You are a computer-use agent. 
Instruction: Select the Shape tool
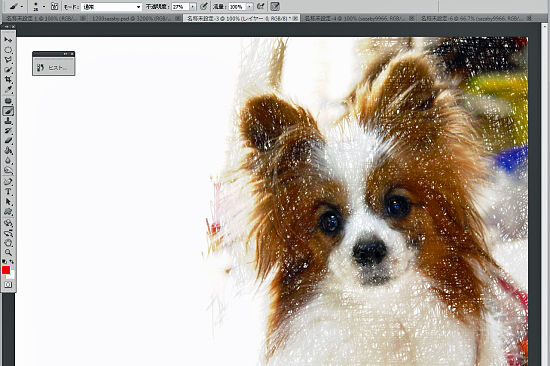(8, 212)
